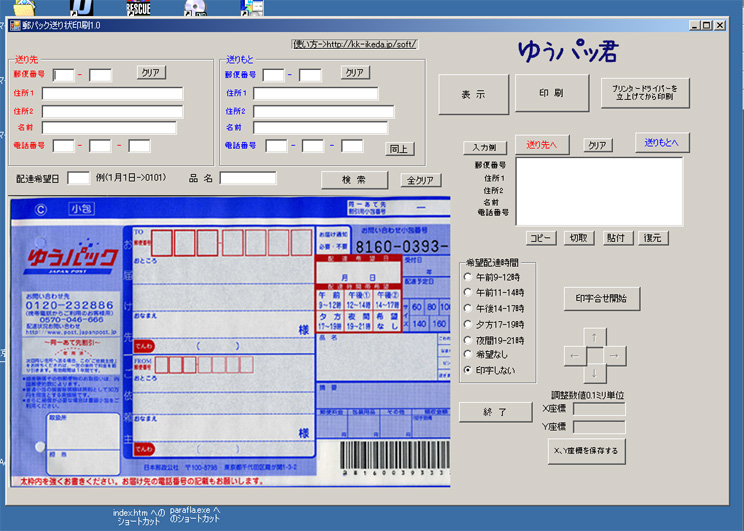
Task: Click the center square between arrows
Action: click(x=595, y=356)
